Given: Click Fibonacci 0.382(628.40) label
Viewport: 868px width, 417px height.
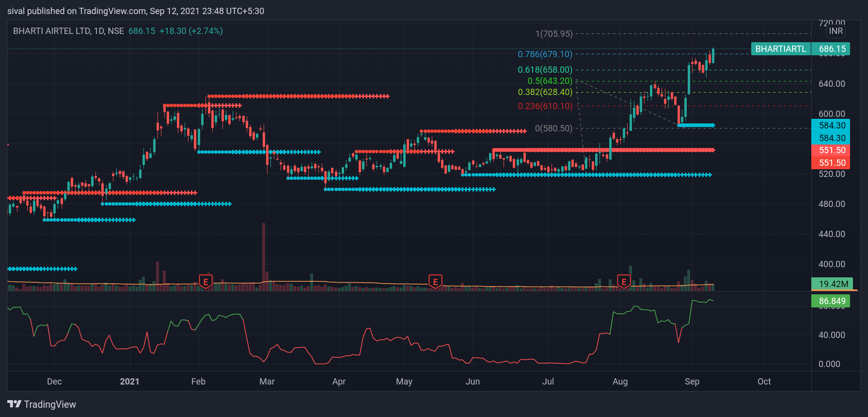Looking at the screenshot, I should click(x=545, y=92).
